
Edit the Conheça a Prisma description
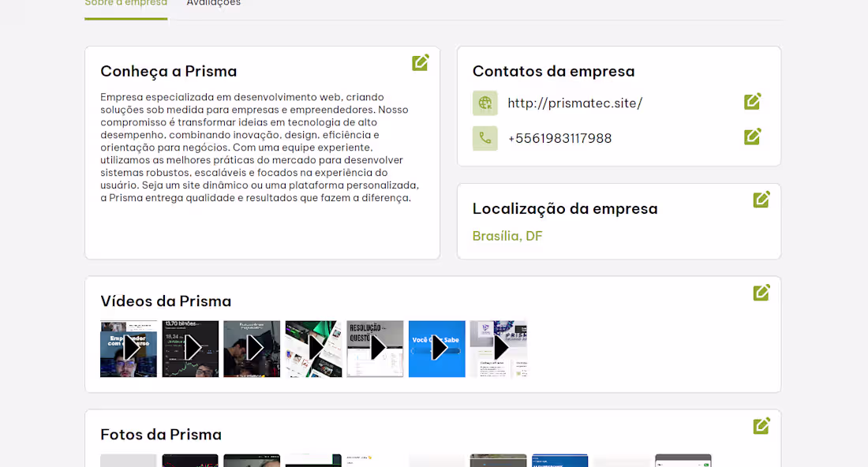(x=420, y=62)
